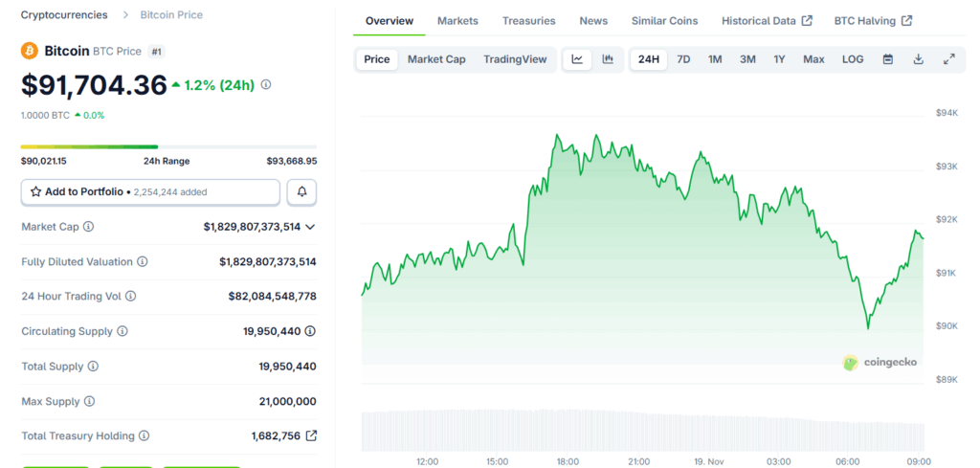
Task: Switch to candlestick chart icon
Action: coord(608,59)
